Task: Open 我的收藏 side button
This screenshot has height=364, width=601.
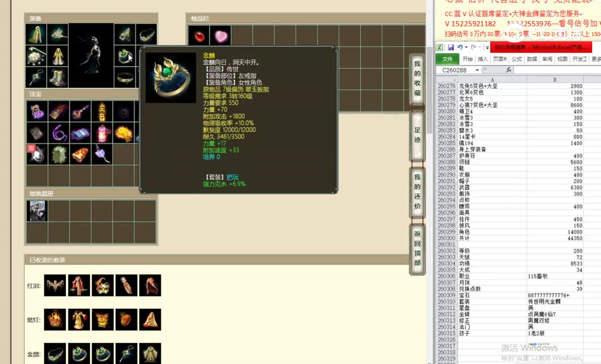Action: [417, 78]
